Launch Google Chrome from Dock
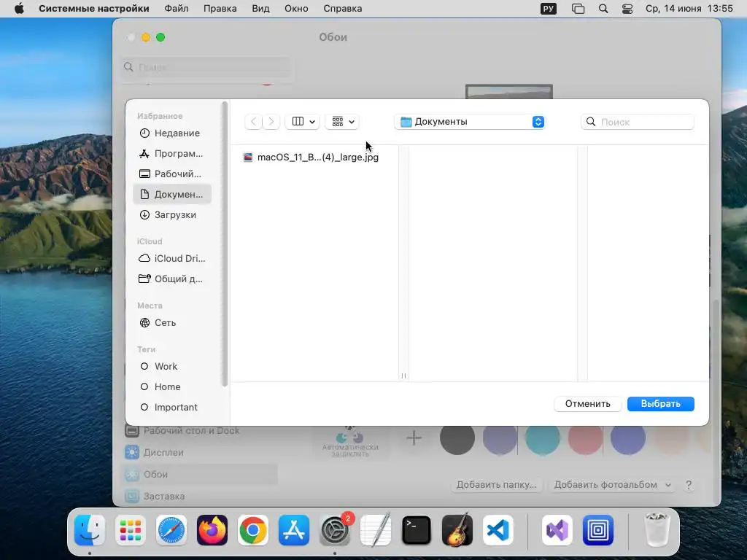The height and width of the screenshot is (560, 747). [253, 530]
